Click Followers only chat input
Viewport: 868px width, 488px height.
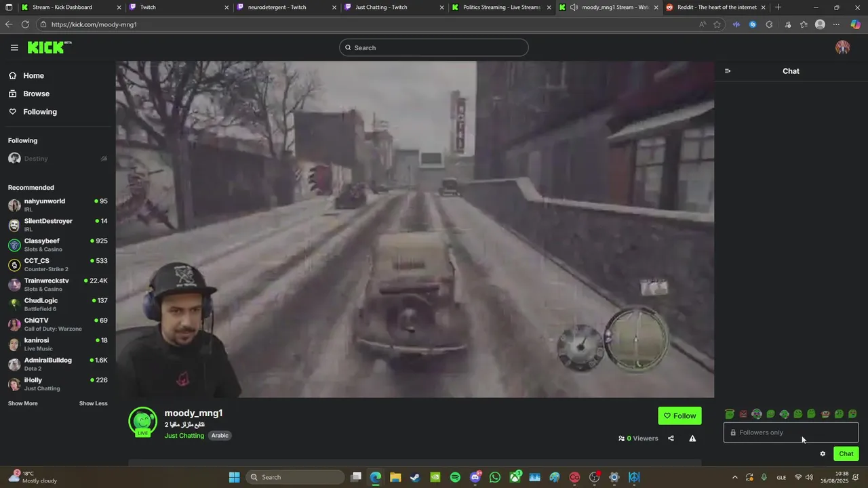(x=791, y=432)
